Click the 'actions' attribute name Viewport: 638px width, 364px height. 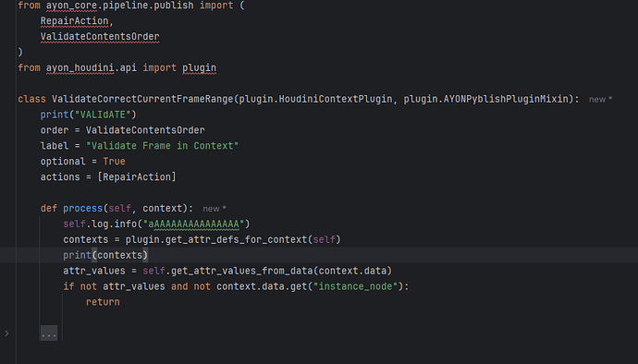click(x=60, y=176)
